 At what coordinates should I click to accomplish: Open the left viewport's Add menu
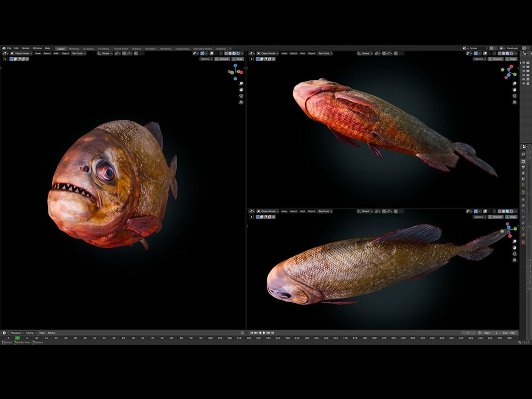(56, 53)
